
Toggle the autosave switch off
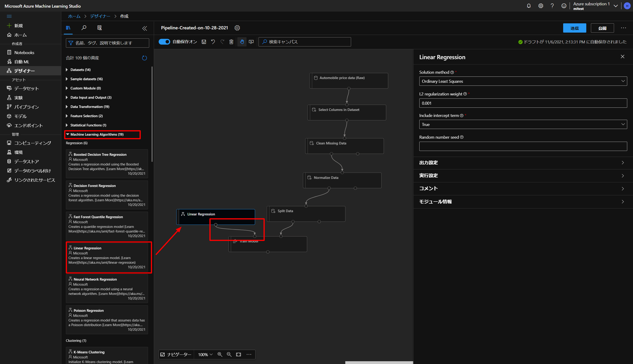pyautogui.click(x=164, y=42)
